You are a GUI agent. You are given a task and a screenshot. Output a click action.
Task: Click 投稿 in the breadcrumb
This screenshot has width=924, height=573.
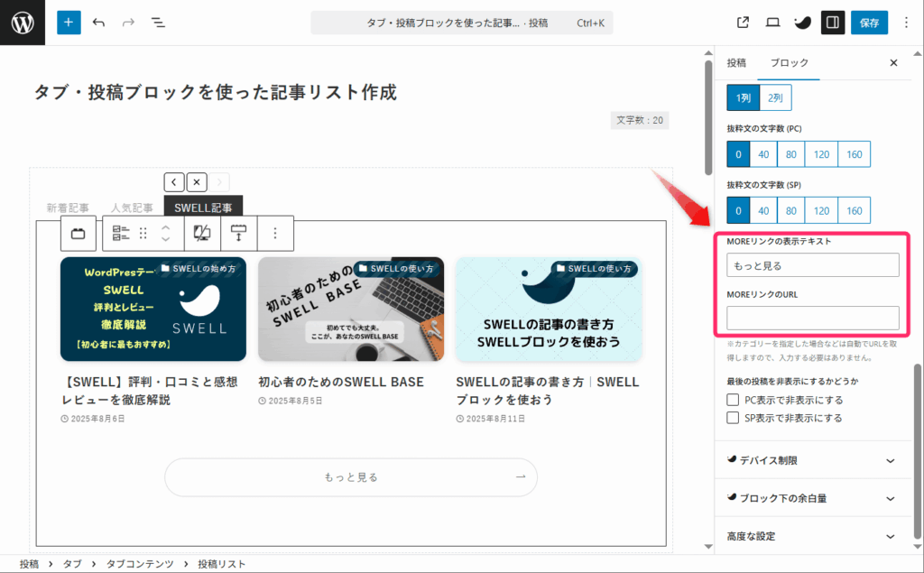coord(29,564)
